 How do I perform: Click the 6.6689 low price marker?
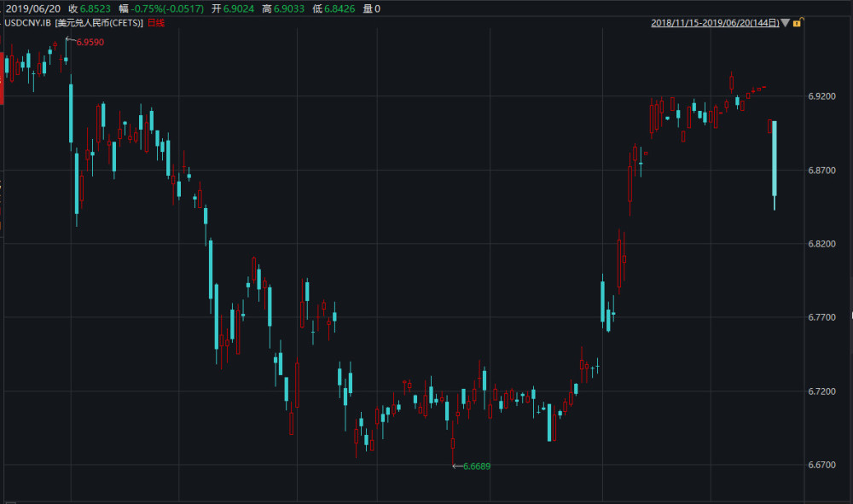(x=477, y=466)
